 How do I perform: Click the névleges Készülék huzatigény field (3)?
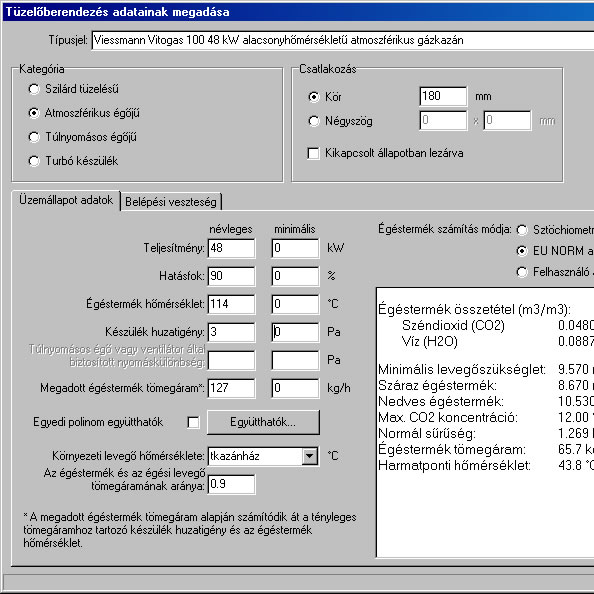coord(231,332)
